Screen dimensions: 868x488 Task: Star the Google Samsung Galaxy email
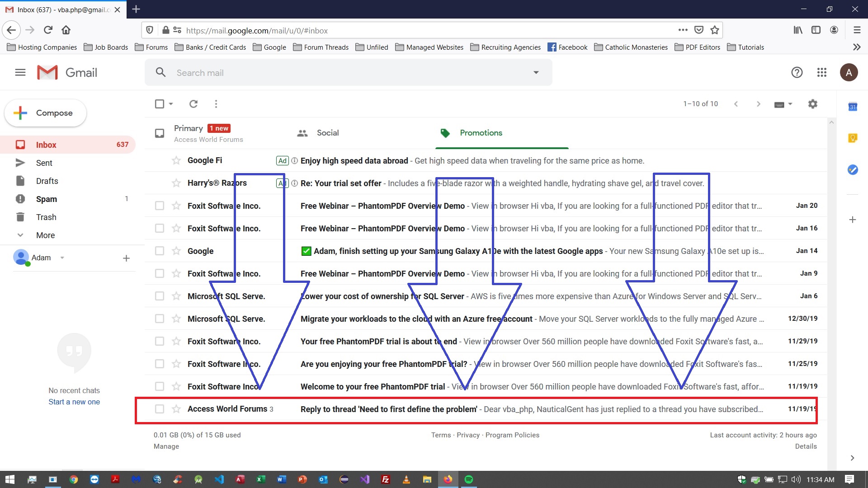[x=176, y=251]
